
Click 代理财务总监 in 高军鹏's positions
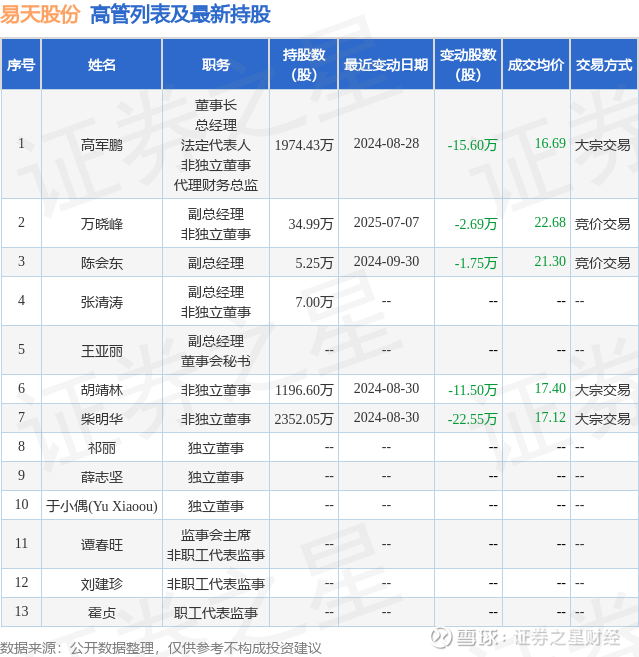click(x=215, y=185)
